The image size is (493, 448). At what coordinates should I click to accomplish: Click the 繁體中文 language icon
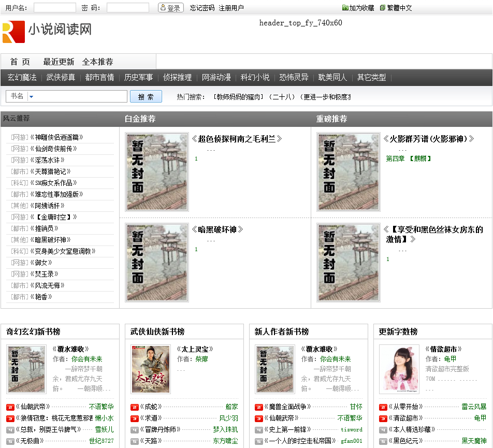pos(382,8)
